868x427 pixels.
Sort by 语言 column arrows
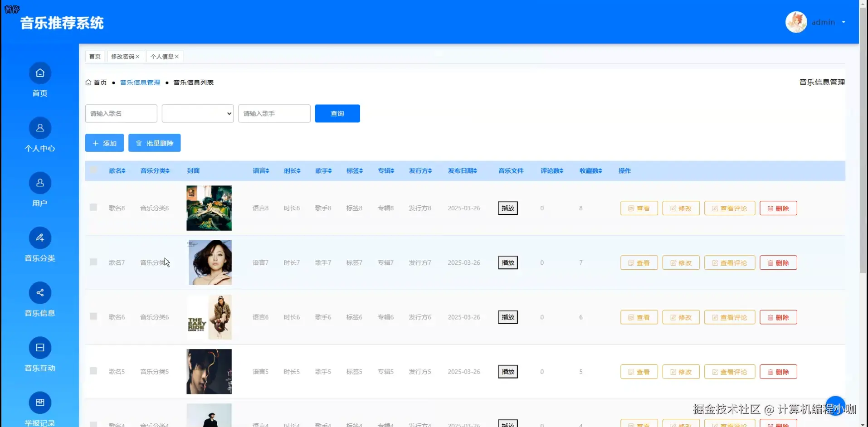click(268, 171)
